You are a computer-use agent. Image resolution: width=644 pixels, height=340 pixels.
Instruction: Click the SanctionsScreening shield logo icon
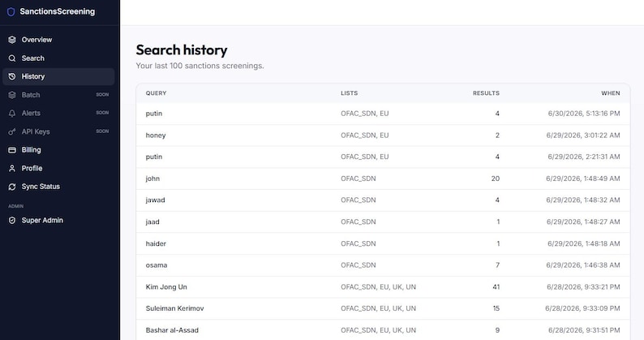pyautogui.click(x=11, y=12)
